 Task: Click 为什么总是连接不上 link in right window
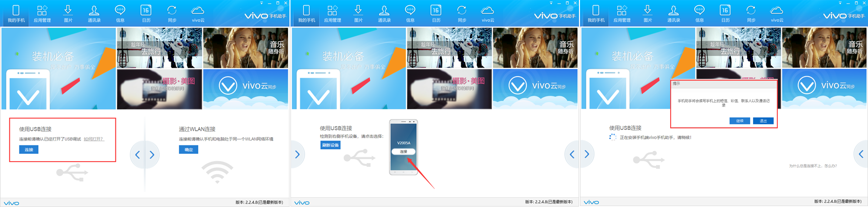coord(813,166)
